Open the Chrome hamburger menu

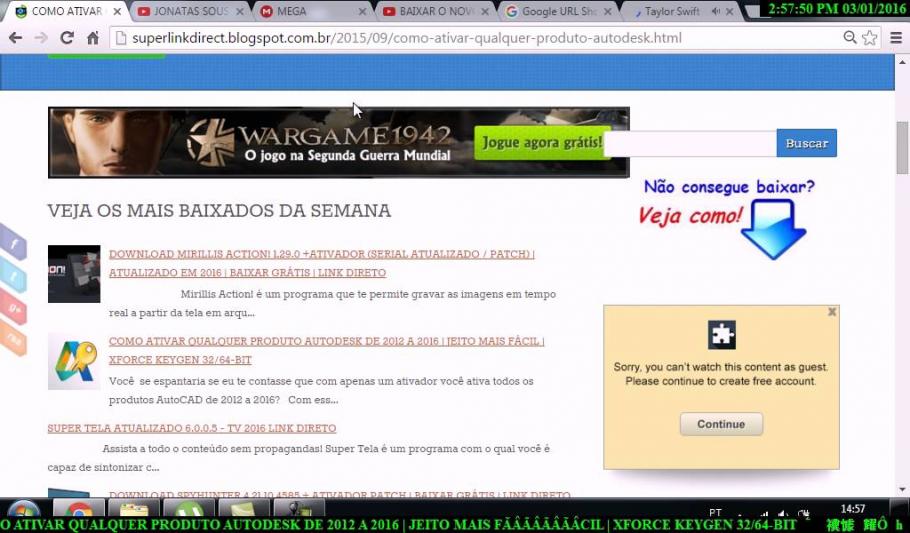point(896,38)
